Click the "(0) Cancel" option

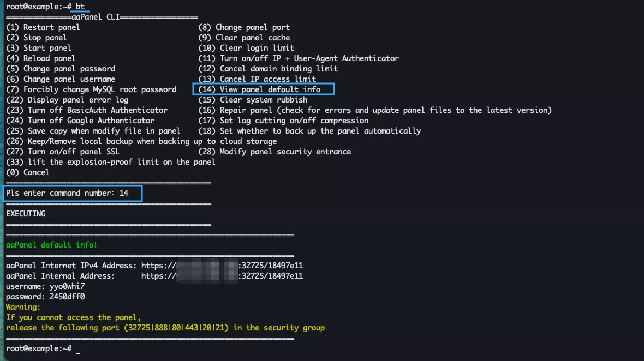(x=28, y=172)
